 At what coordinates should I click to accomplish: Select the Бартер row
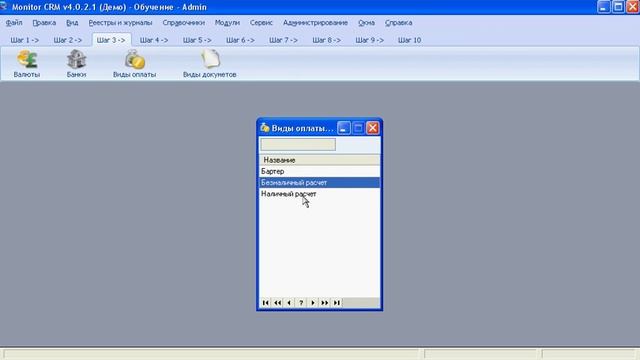point(320,171)
